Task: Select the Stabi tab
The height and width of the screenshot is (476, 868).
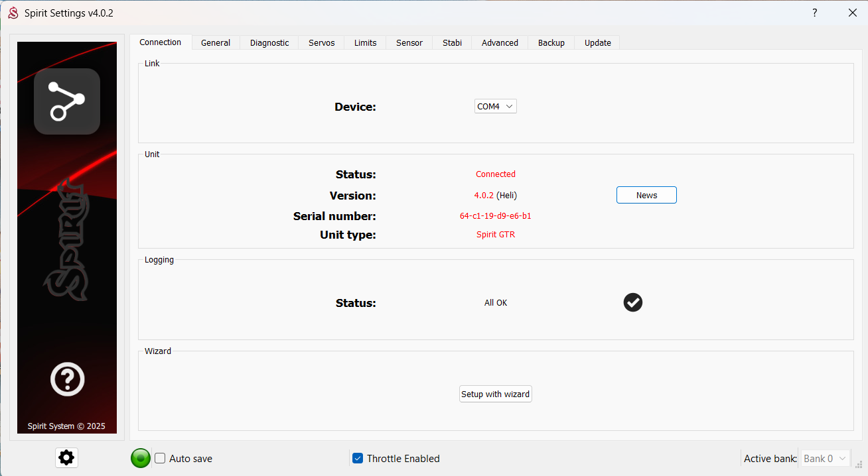Action: pos(452,42)
